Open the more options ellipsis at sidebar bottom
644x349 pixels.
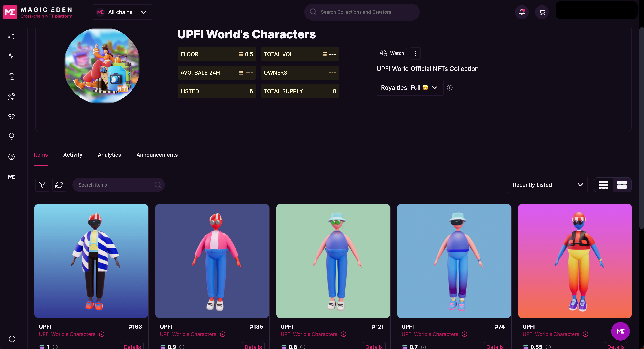(12, 339)
